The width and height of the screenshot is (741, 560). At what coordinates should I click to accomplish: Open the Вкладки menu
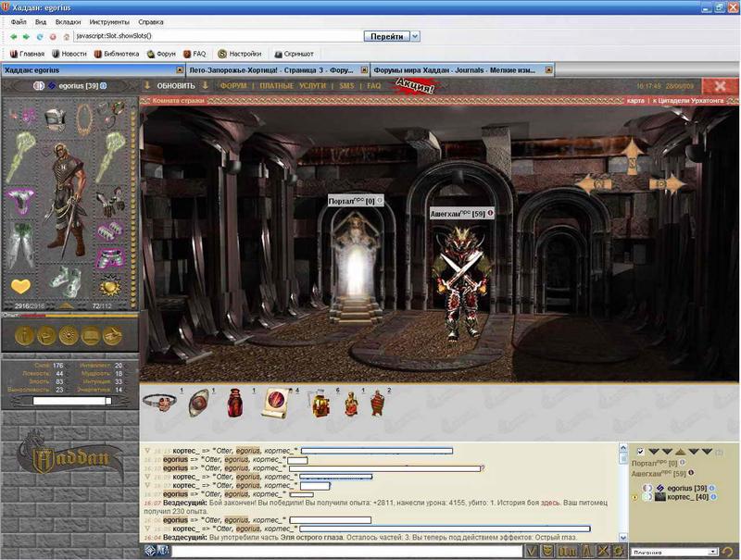pyautogui.click(x=68, y=21)
